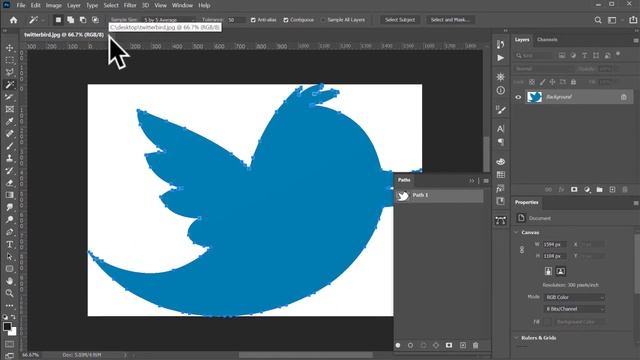Screen dimensions: 640x360
Task: Choose Add to selection mode
Action: 71,20
